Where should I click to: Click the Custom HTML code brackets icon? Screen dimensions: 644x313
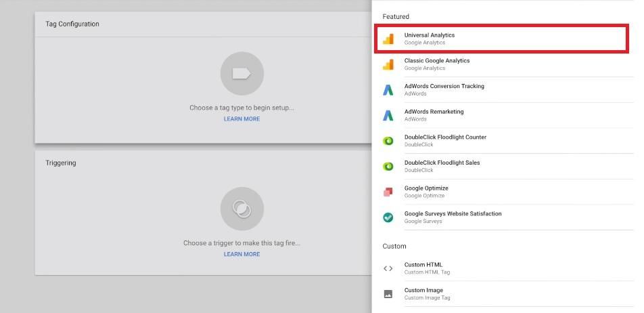click(x=388, y=268)
